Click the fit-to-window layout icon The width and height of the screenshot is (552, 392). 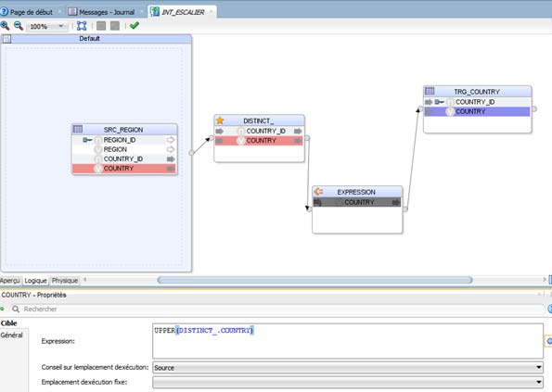pos(82,26)
